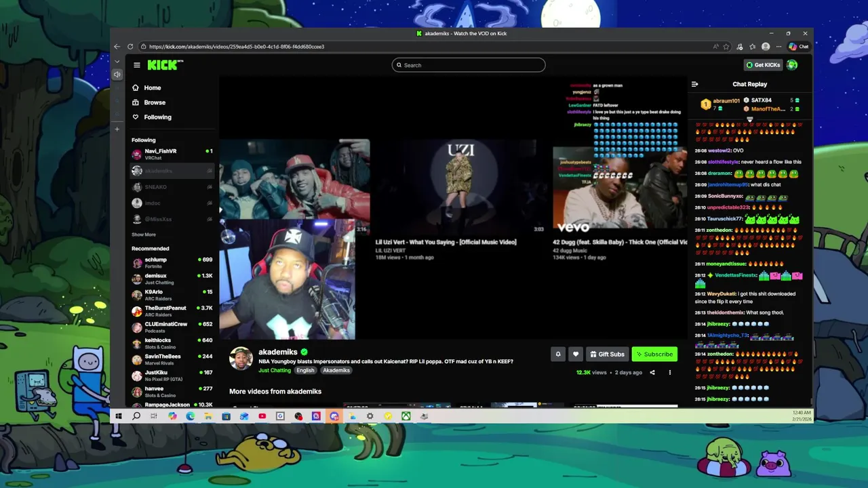
Task: Open the browser favorites list icon
Action: 752,47
